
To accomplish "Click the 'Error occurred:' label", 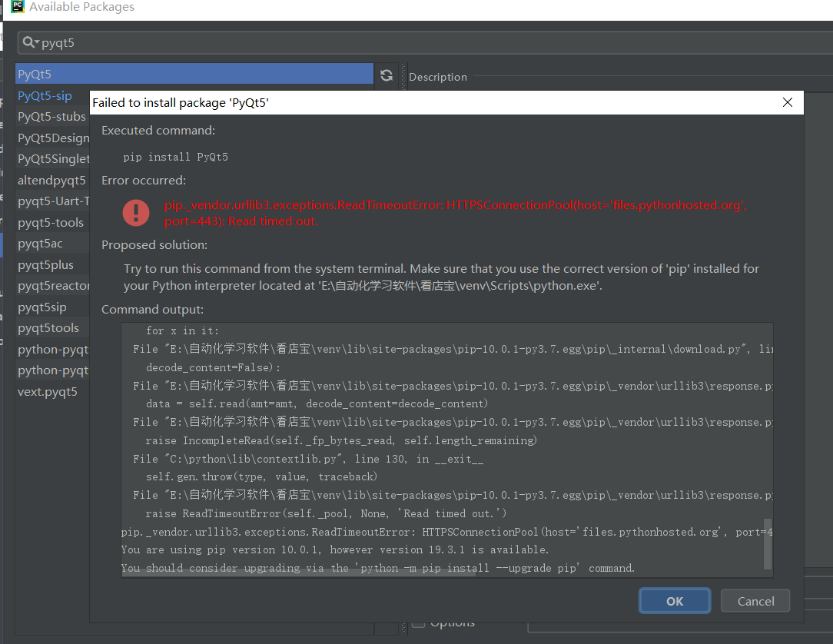I will [x=144, y=180].
